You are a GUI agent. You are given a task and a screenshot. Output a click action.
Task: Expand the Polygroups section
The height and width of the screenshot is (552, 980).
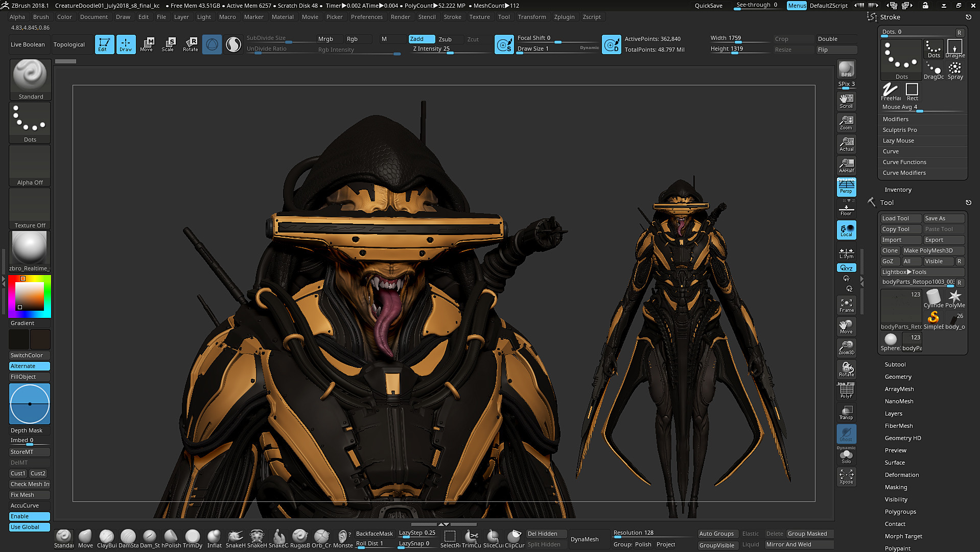(x=900, y=512)
